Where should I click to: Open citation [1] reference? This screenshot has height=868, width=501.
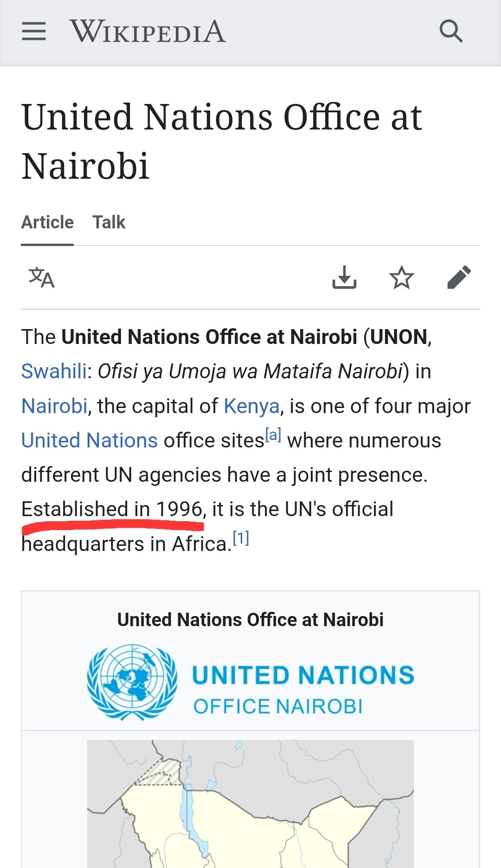pos(241,538)
